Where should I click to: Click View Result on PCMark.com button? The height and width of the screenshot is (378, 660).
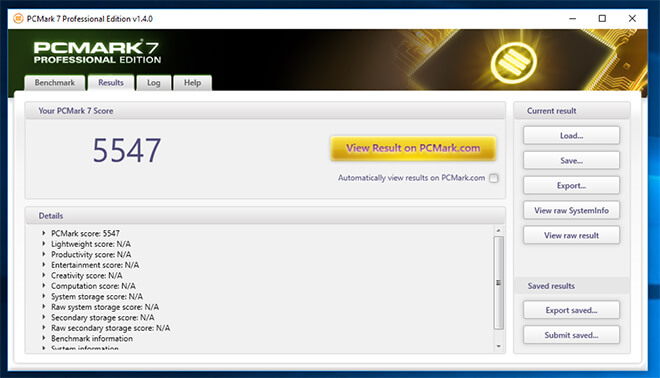(413, 148)
